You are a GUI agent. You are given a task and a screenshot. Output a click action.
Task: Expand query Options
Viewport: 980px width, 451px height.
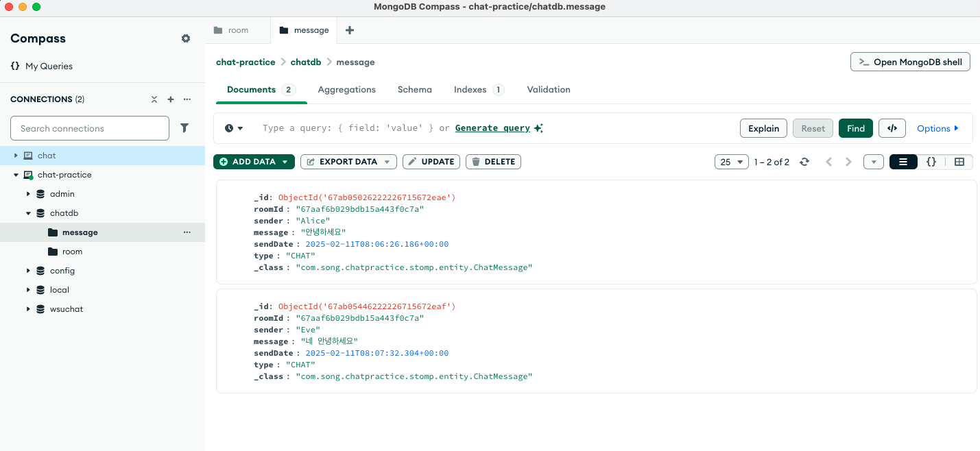[x=937, y=128]
